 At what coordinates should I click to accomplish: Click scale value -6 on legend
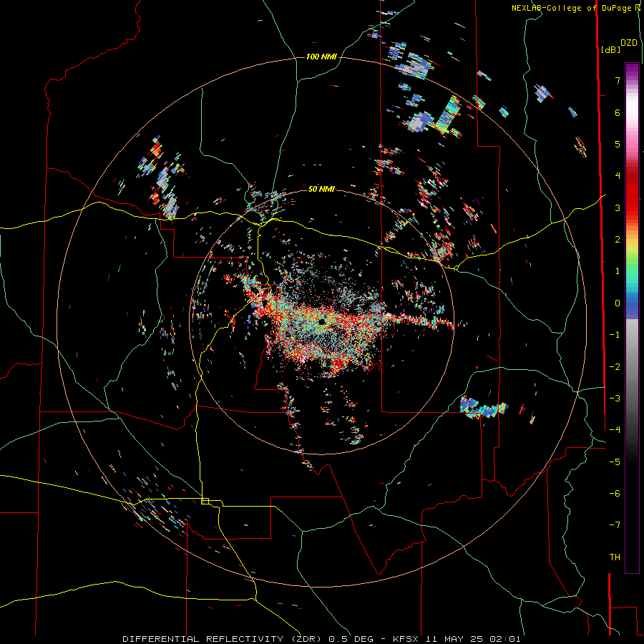pyautogui.click(x=615, y=494)
